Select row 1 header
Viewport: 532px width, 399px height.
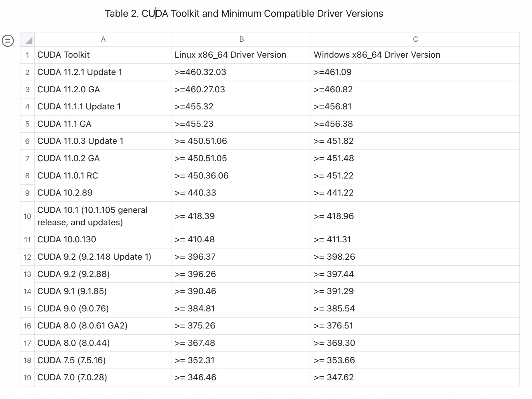[x=27, y=55]
